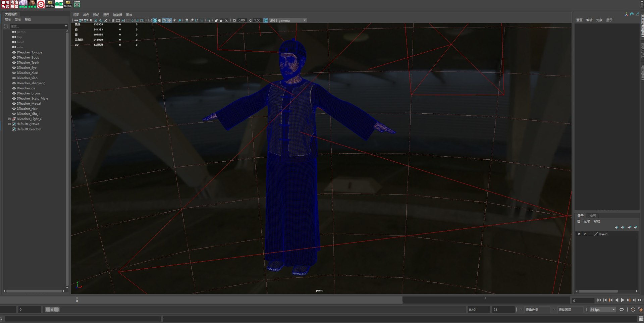
Task: Click create new layer from selected icon
Action: click(635, 227)
